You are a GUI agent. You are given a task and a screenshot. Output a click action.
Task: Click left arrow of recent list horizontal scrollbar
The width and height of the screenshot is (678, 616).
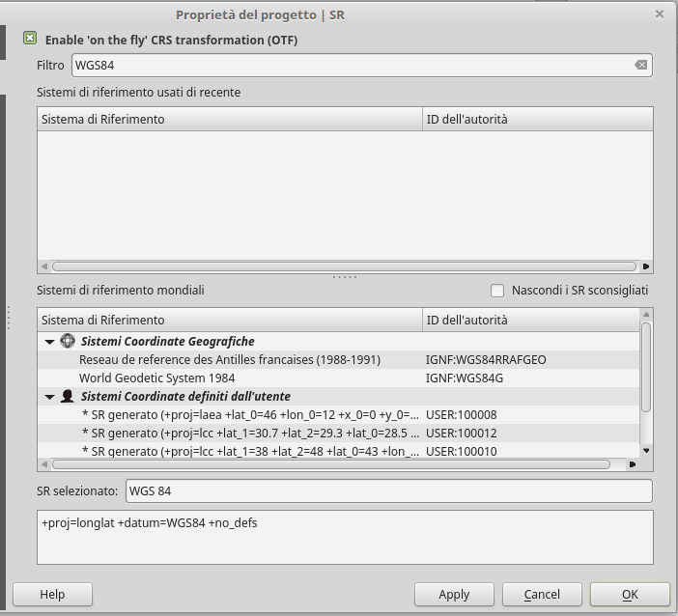click(x=44, y=266)
